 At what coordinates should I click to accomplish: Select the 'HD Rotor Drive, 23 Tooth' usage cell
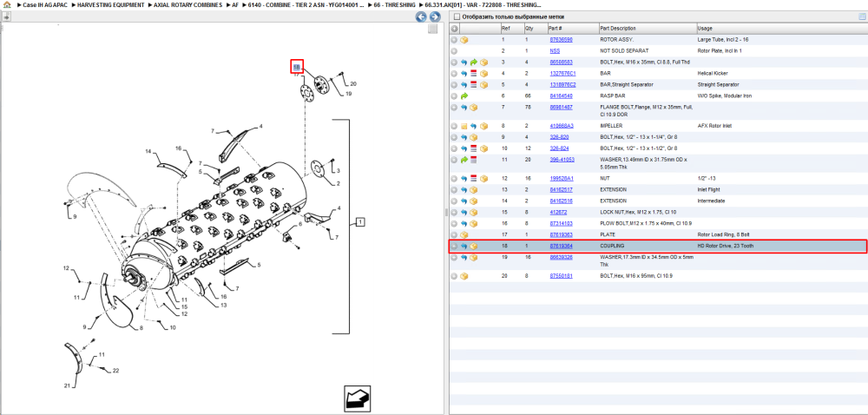pos(725,246)
